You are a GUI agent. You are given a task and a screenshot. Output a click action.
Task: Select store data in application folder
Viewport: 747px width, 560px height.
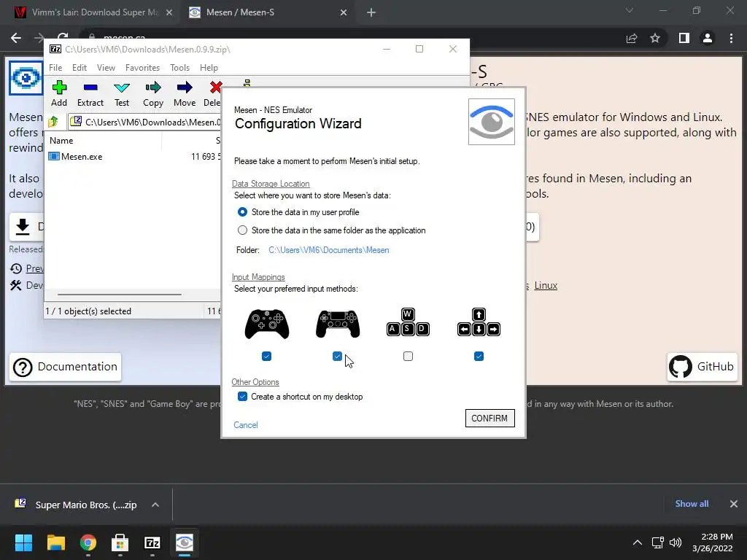242,230
